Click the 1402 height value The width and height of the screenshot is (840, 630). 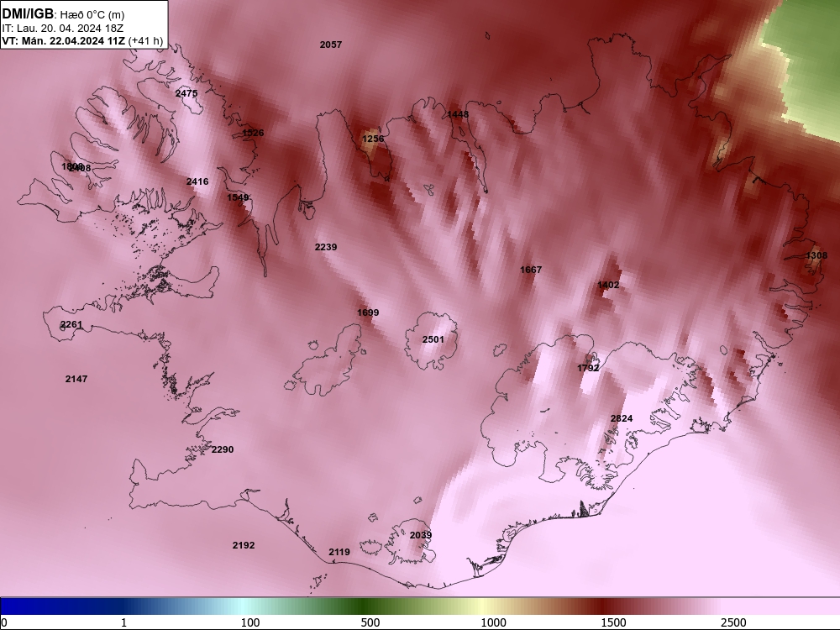(608, 285)
